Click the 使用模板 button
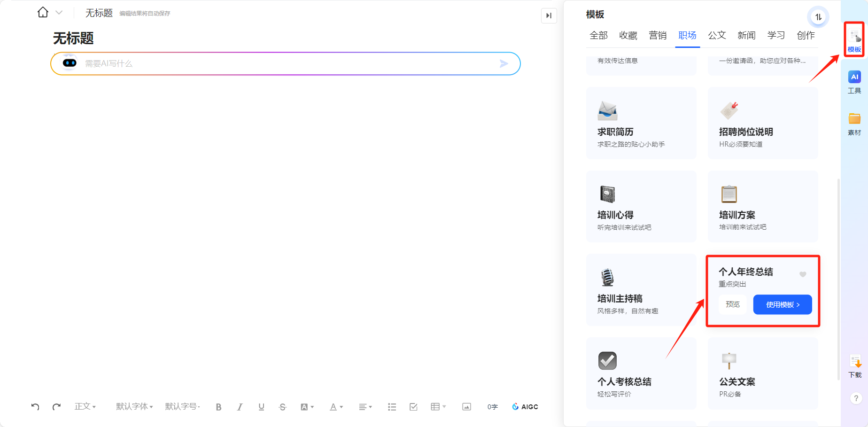868x427 pixels. (x=782, y=304)
